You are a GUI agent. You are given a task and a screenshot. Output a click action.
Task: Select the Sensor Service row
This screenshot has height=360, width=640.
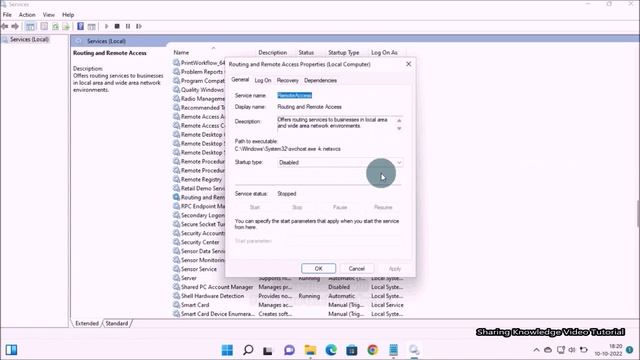198,269
